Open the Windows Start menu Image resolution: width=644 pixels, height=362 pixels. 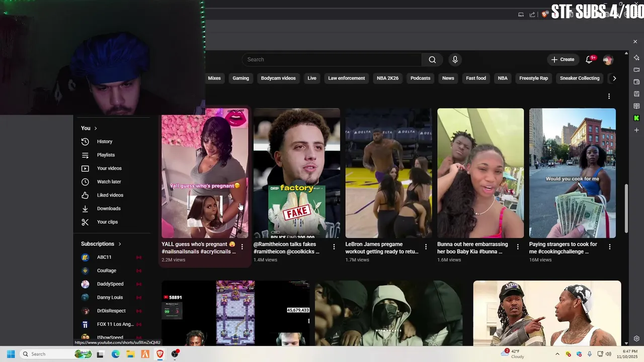pyautogui.click(x=11, y=354)
